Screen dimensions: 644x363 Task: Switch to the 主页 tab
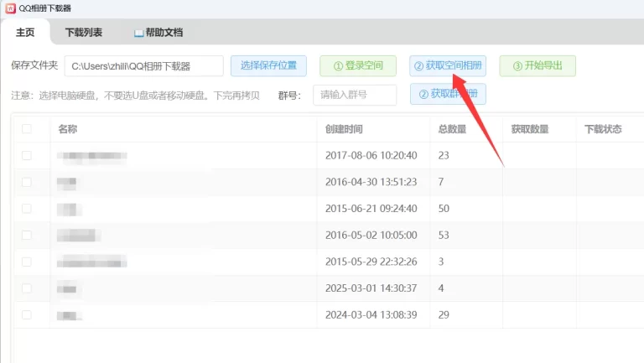(x=25, y=33)
